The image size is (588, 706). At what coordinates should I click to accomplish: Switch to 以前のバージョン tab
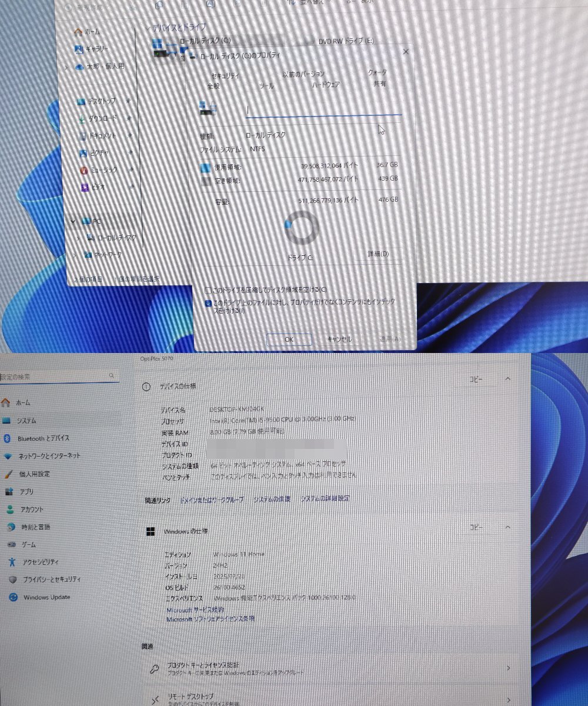[303, 74]
